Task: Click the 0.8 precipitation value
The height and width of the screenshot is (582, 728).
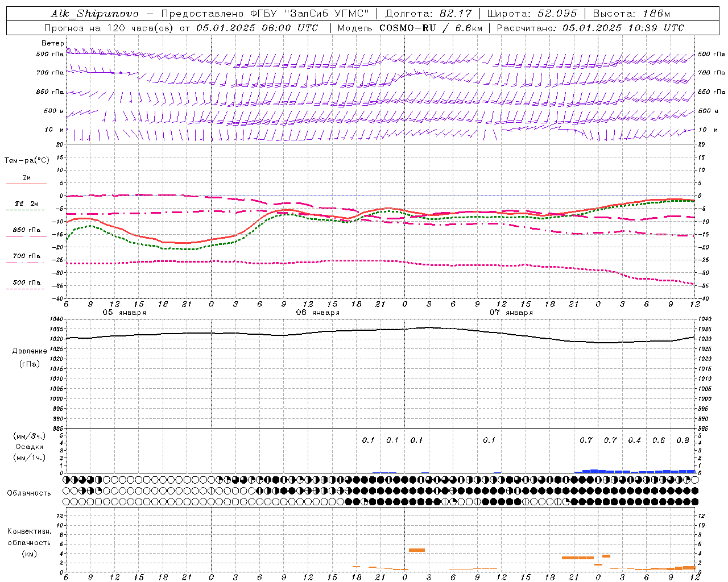Action: [682, 440]
